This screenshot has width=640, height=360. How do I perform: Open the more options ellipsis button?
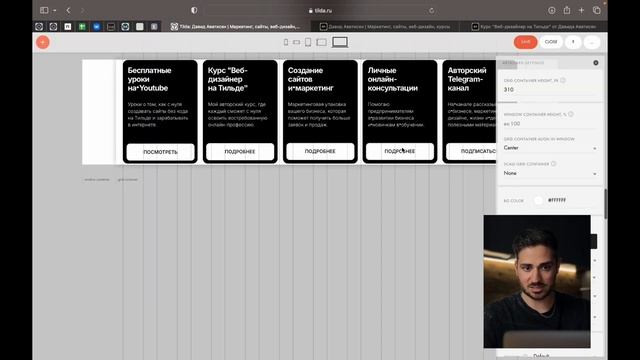592,42
